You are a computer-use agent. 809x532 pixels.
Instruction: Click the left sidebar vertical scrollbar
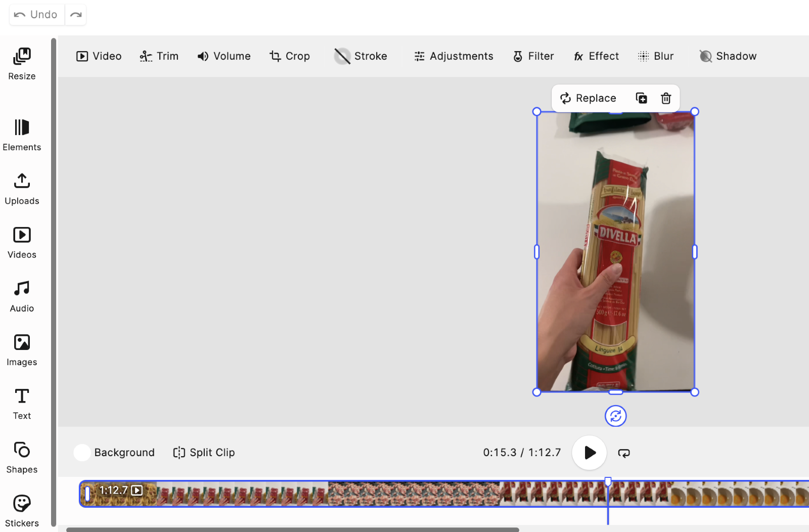(54, 282)
